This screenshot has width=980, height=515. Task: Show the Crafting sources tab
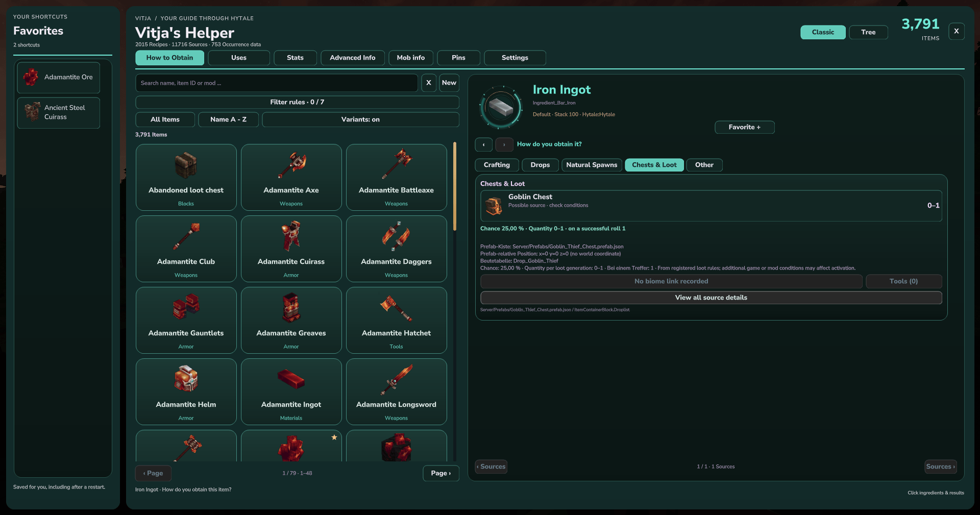[497, 165]
